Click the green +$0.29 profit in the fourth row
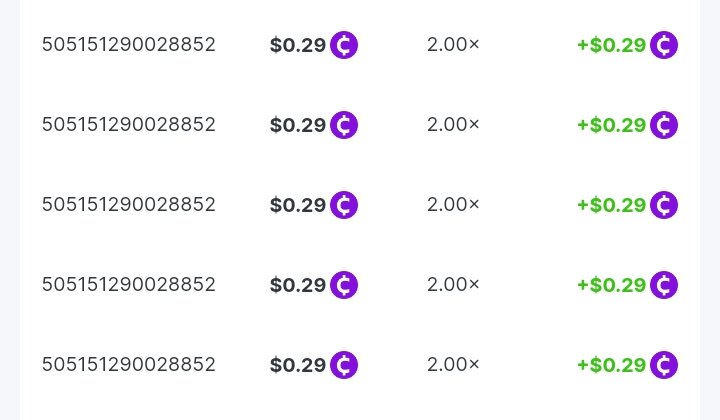This screenshot has width=720, height=420. [x=611, y=285]
